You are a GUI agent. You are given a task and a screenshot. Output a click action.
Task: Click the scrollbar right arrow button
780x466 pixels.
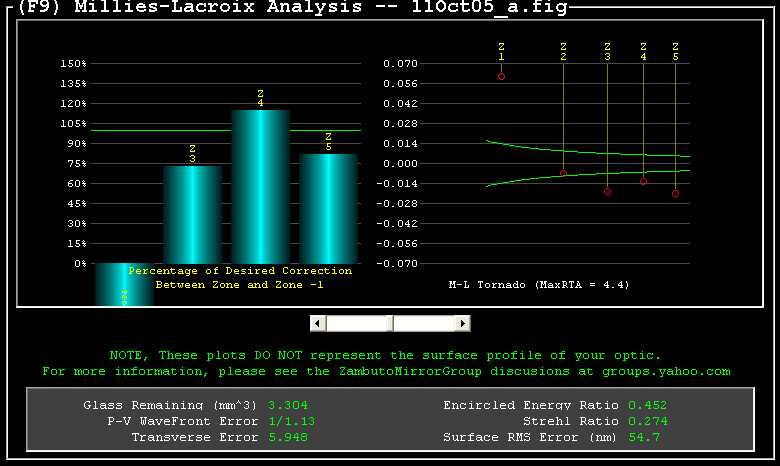[462, 323]
